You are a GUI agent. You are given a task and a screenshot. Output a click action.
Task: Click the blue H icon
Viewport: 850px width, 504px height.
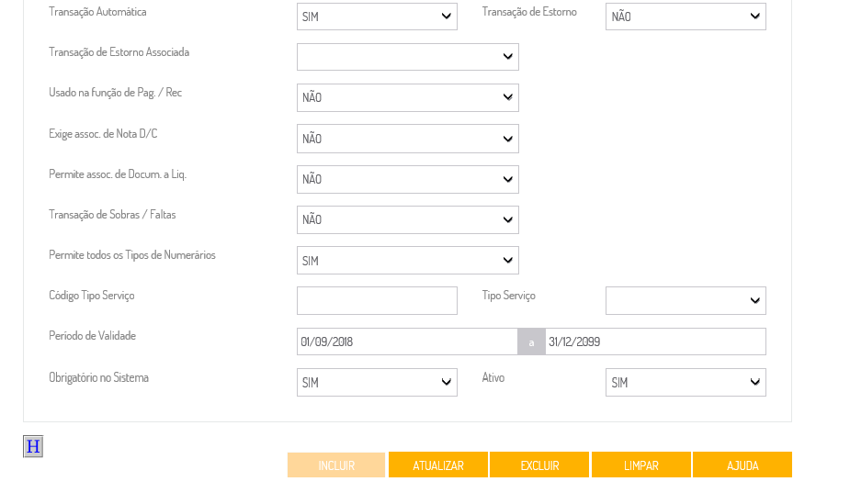(33, 446)
